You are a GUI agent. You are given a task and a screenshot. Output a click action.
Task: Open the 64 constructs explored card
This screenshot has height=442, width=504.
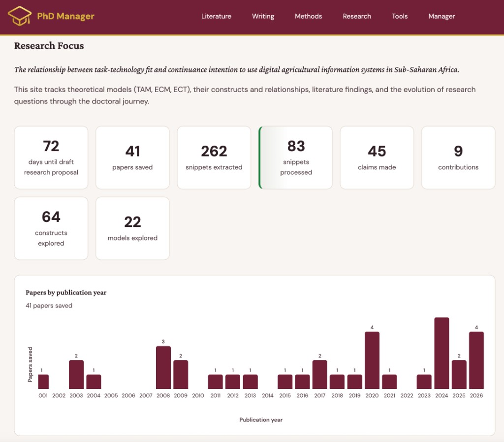[51, 228]
